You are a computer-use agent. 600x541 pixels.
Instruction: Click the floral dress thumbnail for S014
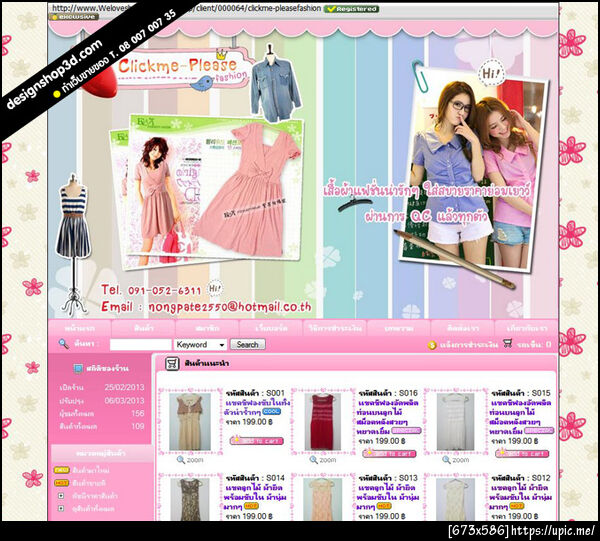[190, 499]
